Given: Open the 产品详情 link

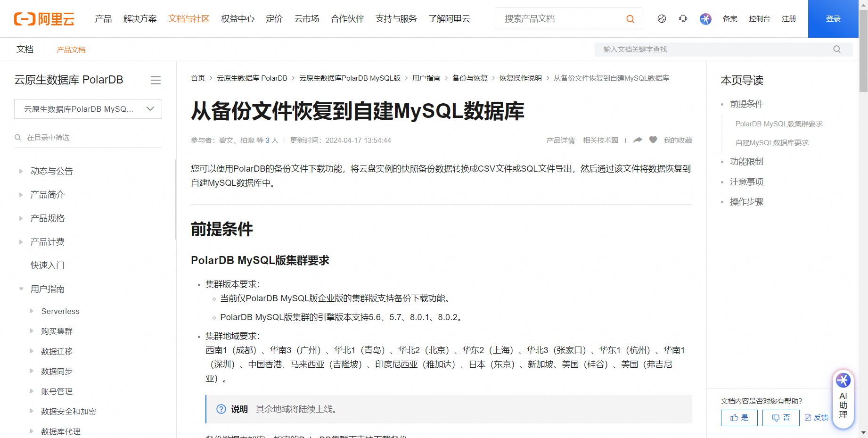Looking at the screenshot, I should [x=560, y=140].
